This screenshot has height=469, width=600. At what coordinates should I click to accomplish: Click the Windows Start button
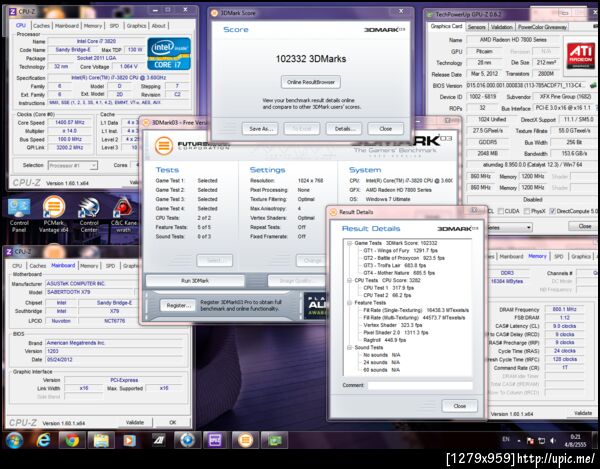pos(14,439)
